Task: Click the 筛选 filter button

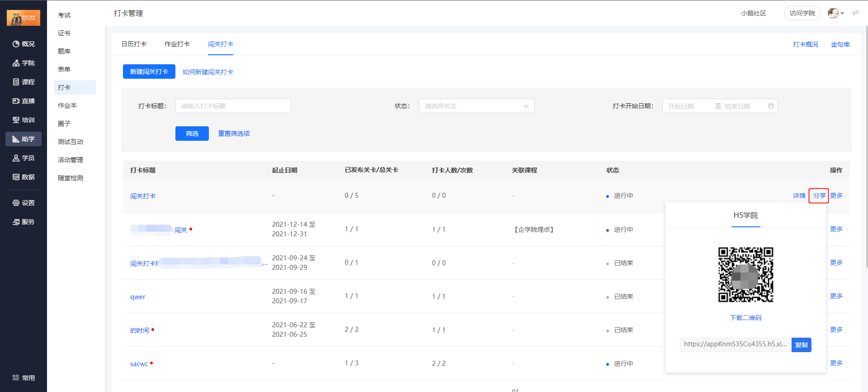Action: pos(192,134)
